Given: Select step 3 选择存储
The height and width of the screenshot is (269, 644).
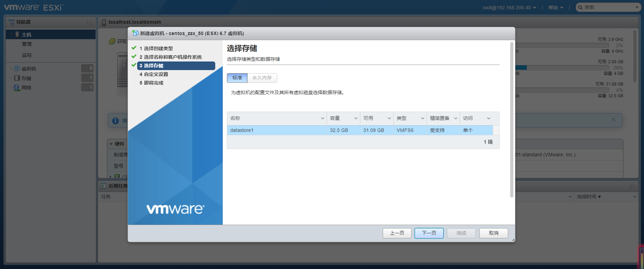Looking at the screenshot, I should (x=176, y=66).
